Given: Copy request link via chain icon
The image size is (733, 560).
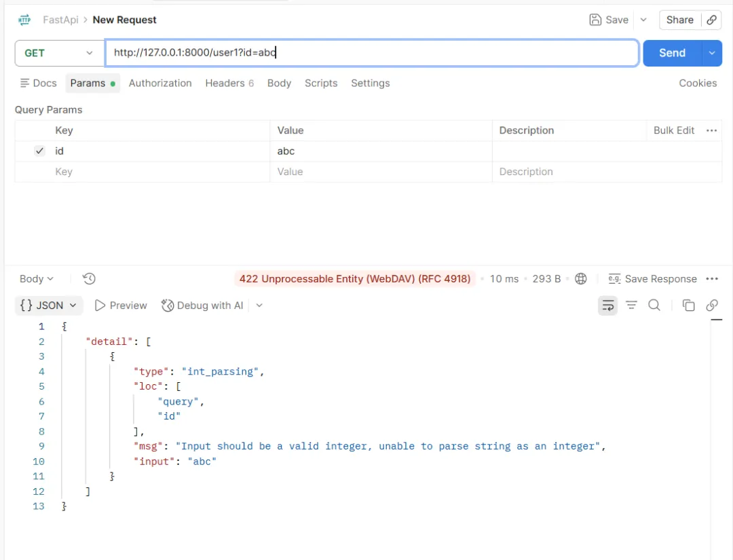Looking at the screenshot, I should coord(711,20).
